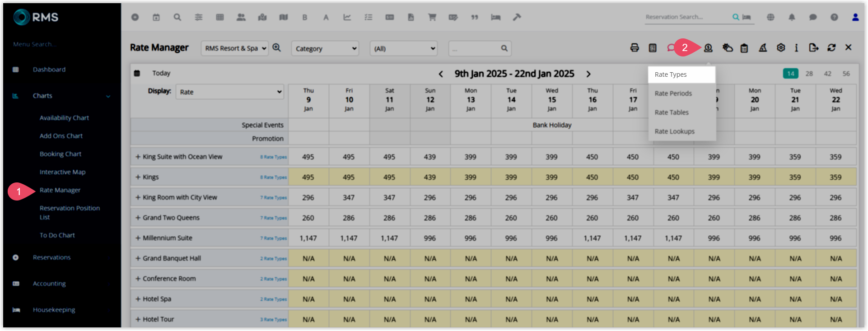
Task: Click the plus circle icon in top toolbar
Action: pos(135,17)
